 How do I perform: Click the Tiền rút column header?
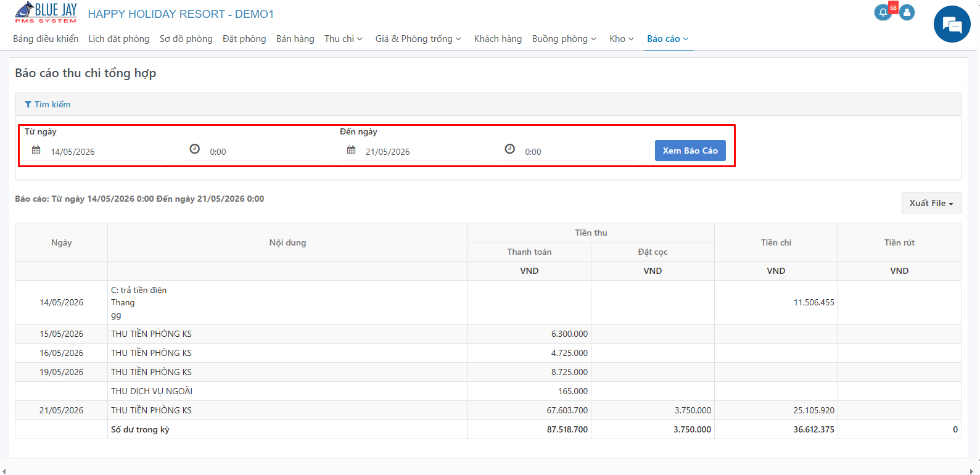coord(899,242)
